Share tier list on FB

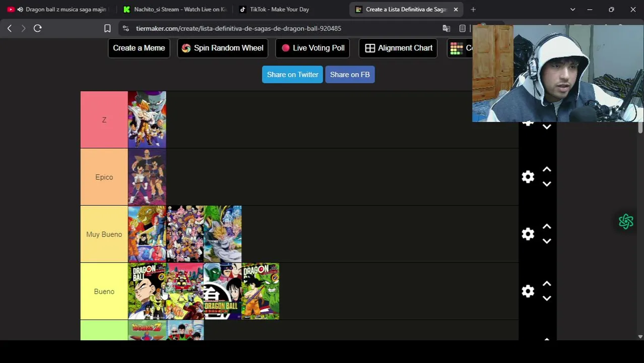coord(350,75)
